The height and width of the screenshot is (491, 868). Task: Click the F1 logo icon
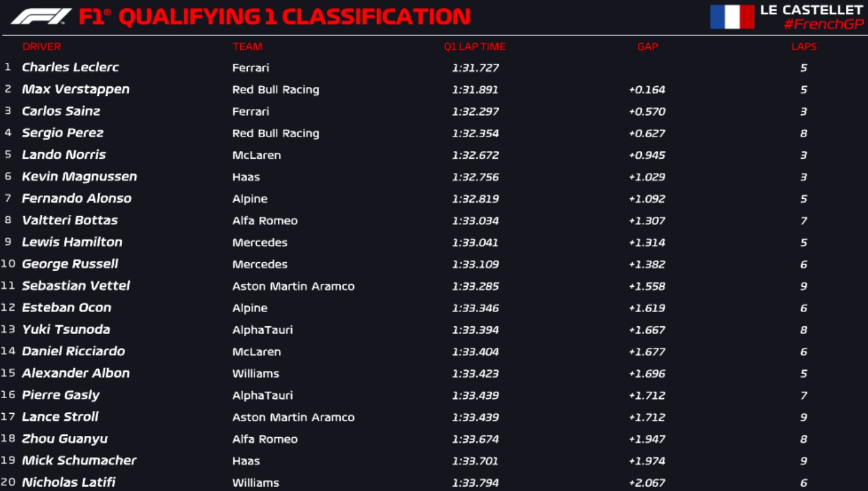[x=41, y=17]
